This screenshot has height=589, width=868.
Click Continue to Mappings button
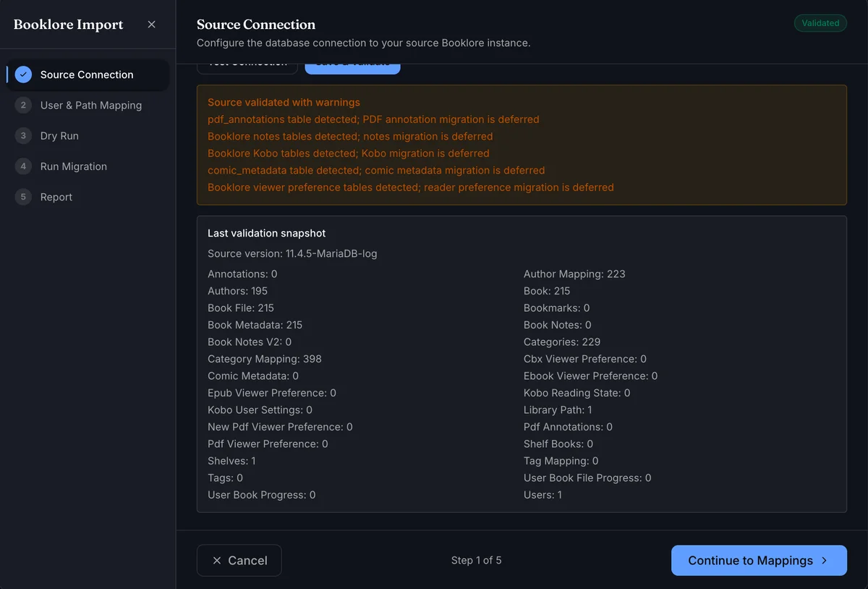(759, 561)
